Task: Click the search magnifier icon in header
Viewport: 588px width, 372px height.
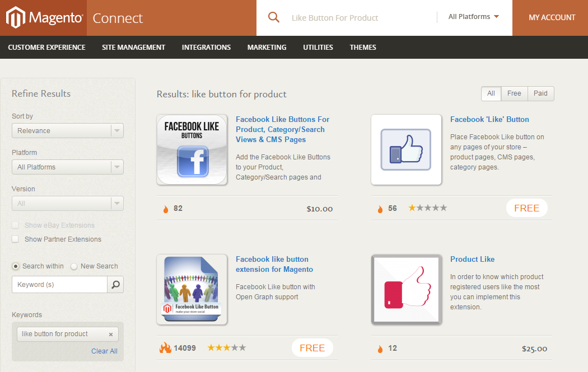Action: pos(274,17)
